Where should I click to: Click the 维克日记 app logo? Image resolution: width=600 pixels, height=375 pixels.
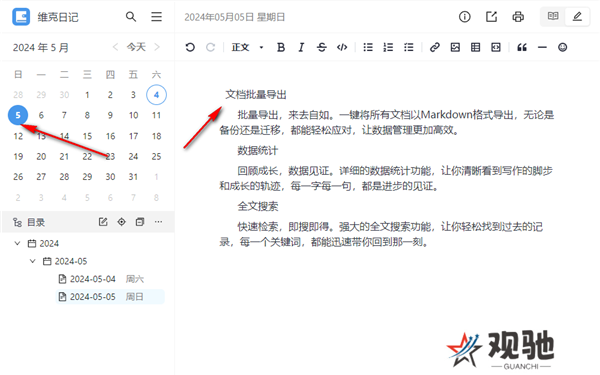click(21, 17)
